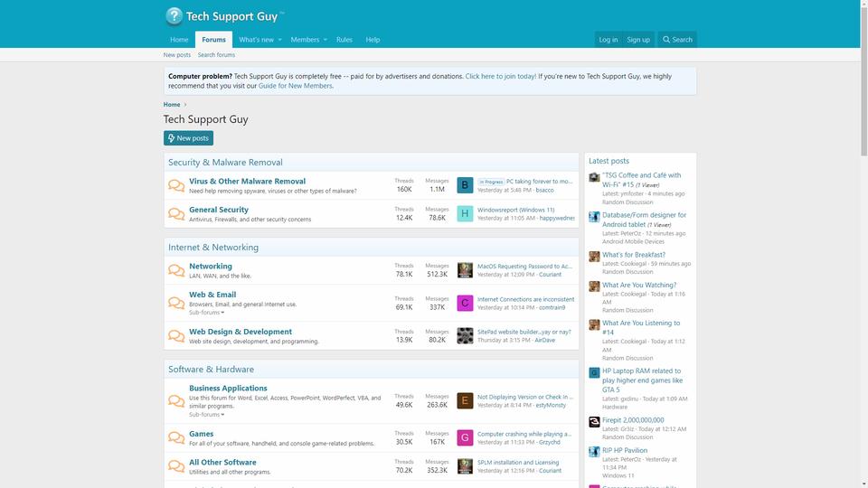This screenshot has height=488, width=868.
Task: Open latest post 'RIP HP Pavilion'
Action: click(625, 450)
